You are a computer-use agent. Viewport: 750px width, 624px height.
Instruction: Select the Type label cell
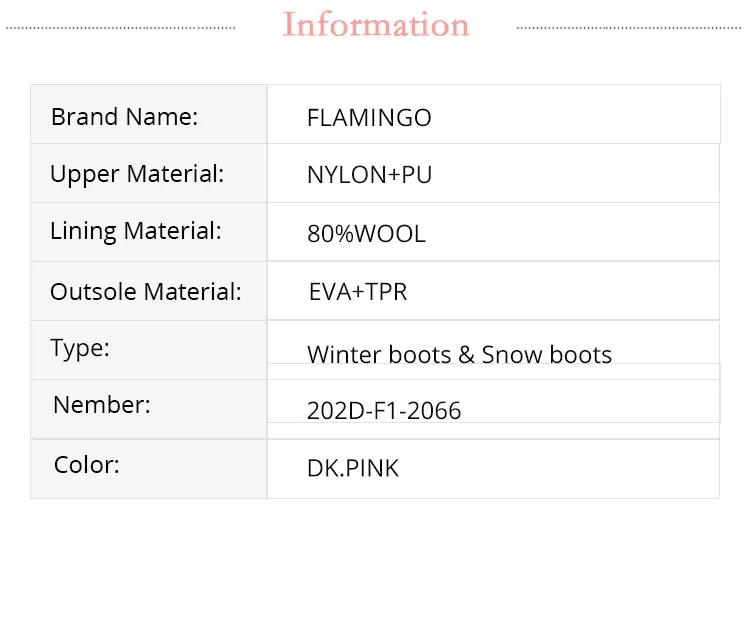[x=149, y=350]
